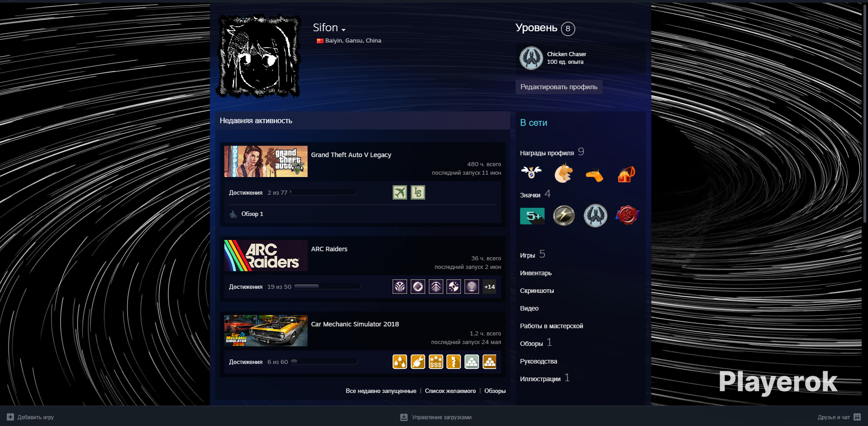This screenshot has height=426, width=868.
Task: Open the Car Mechanic Simulator 2018 cover
Action: pos(266,330)
